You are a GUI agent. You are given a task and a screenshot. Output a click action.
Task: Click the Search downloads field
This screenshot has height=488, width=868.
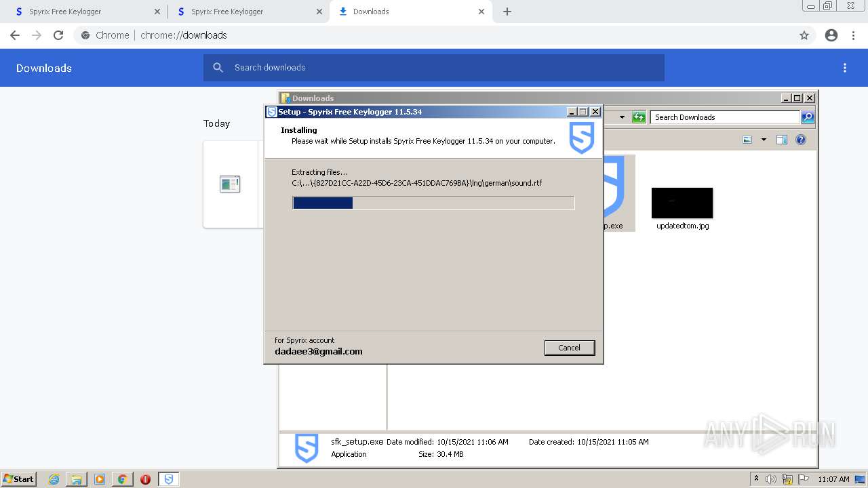point(434,68)
